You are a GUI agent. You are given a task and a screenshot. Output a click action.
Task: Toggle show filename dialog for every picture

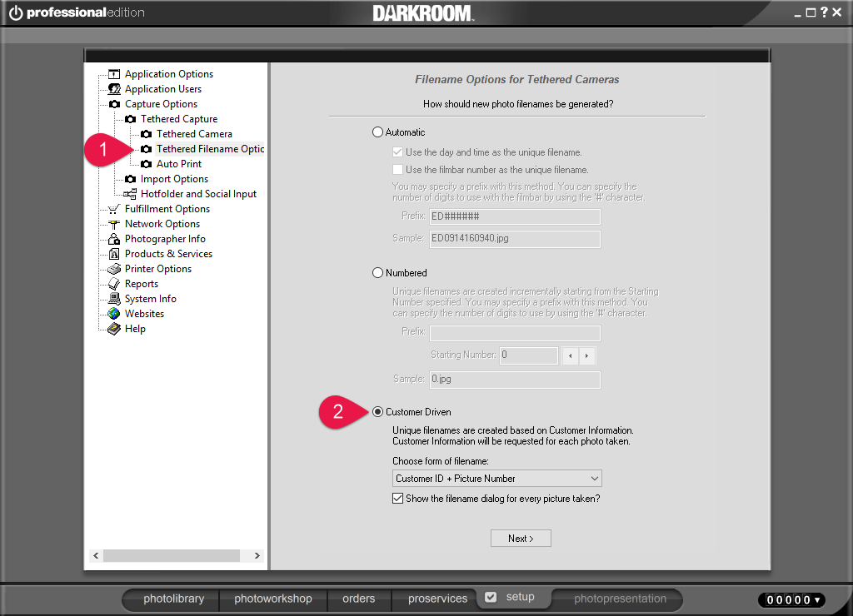[397, 499]
